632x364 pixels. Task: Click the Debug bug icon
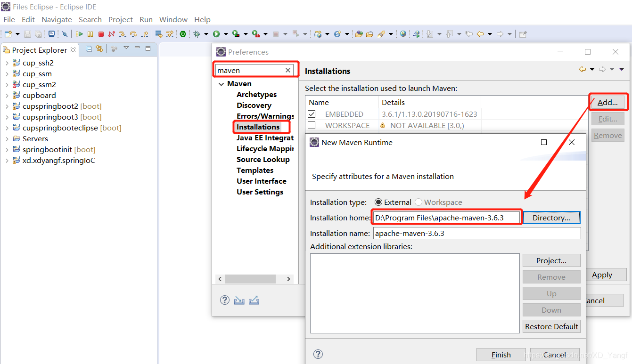(197, 34)
